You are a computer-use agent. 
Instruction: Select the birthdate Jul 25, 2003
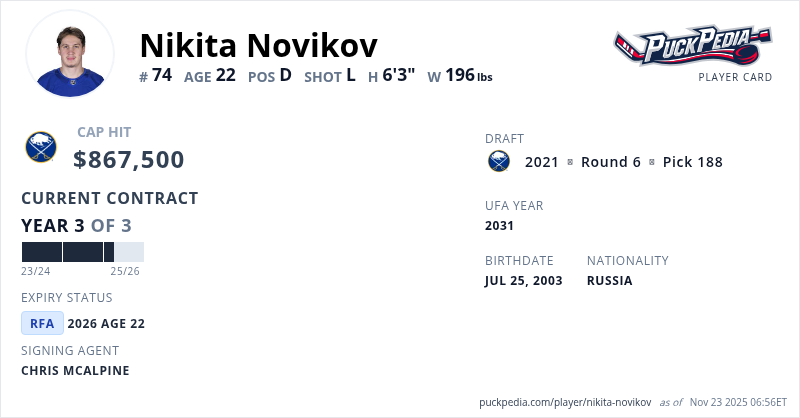[523, 280]
